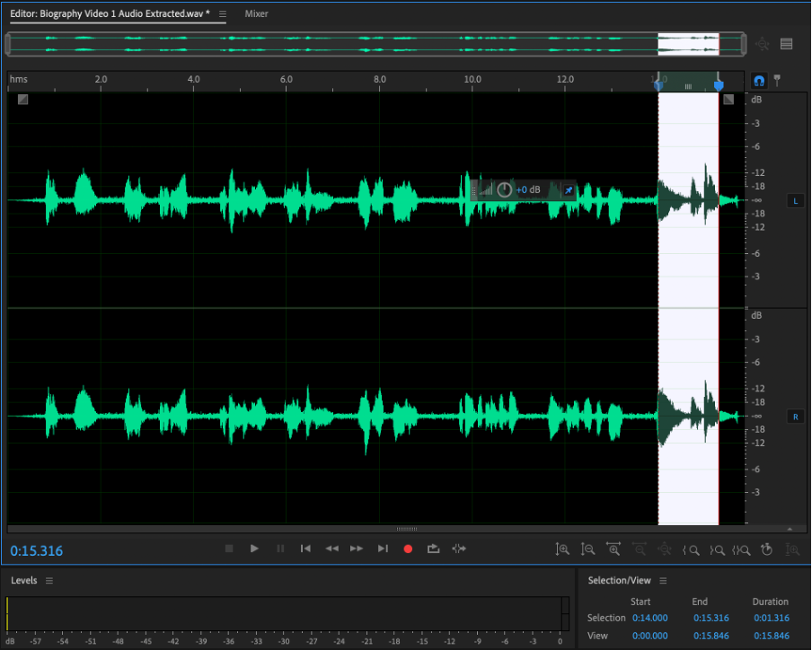Click the HUD volume gain knob
This screenshot has height=650, width=812.
pyautogui.click(x=505, y=189)
